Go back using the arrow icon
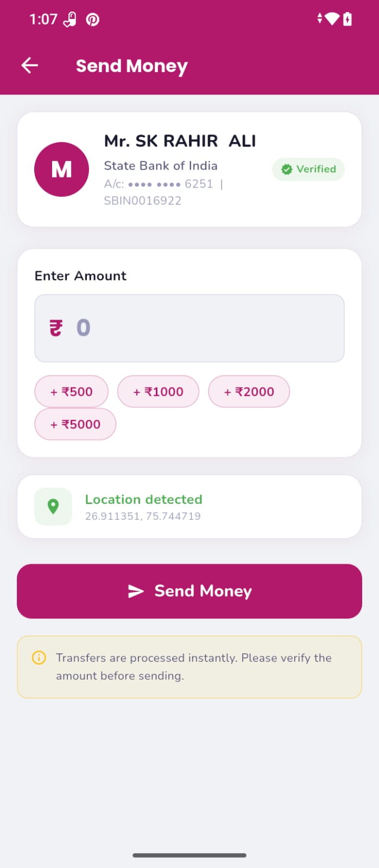Screen dimensions: 379x868 tap(29, 66)
